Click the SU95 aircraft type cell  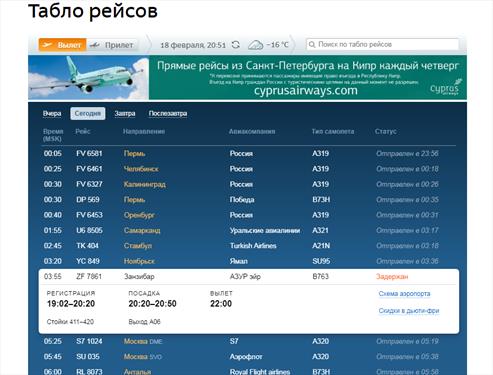coord(321,261)
